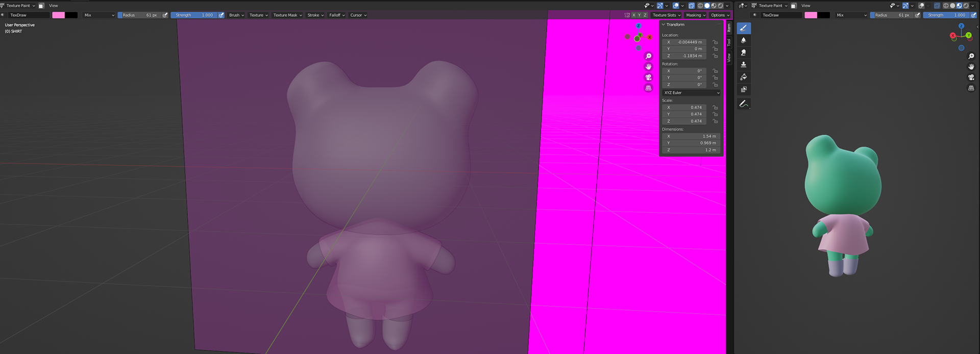Select the Clone stamp tool
The image size is (980, 354).
click(744, 65)
